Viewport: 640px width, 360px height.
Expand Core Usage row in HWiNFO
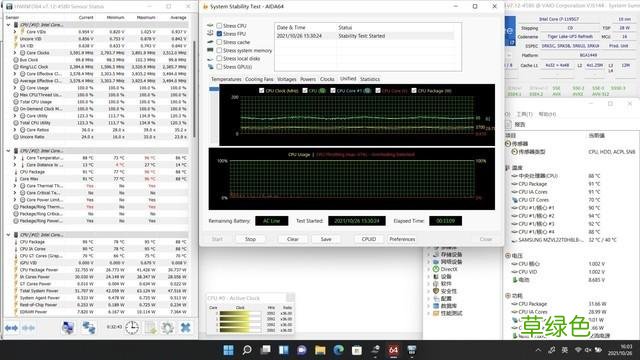pyautogui.click(x=15, y=88)
